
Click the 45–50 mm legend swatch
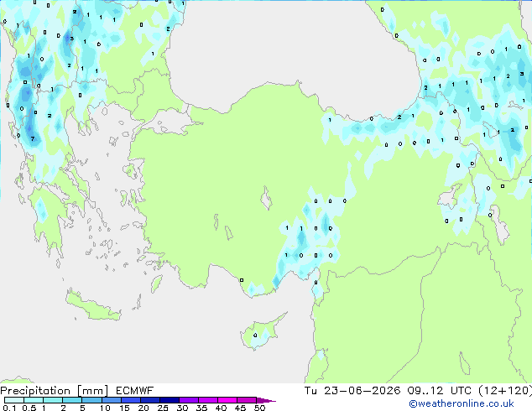pyautogui.click(x=247, y=400)
